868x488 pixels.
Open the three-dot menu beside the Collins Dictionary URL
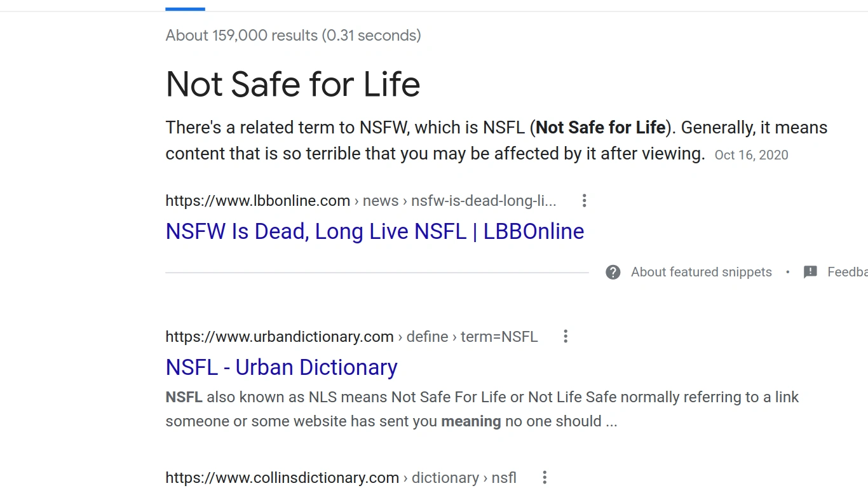click(545, 477)
